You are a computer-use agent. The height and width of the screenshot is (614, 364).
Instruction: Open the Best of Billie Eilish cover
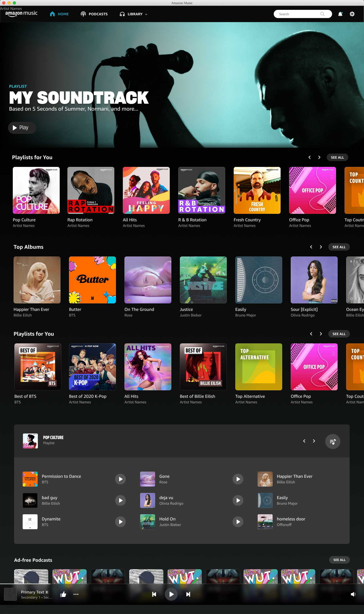203,367
